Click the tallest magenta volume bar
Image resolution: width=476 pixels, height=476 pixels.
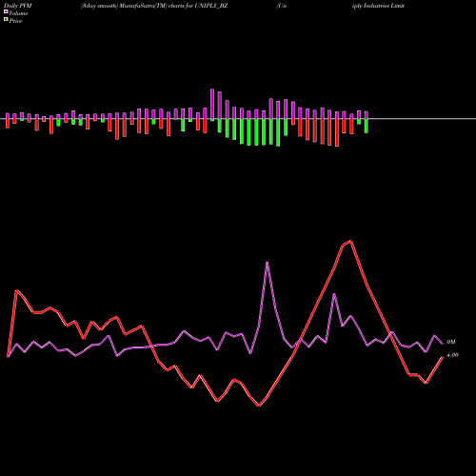[212, 104]
